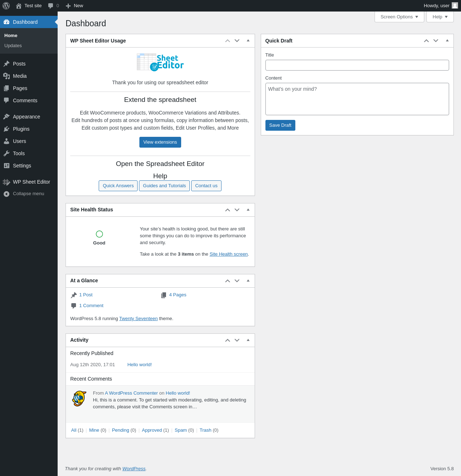
Task: Open WP Sheet Editor menu item
Action: click(x=29, y=182)
